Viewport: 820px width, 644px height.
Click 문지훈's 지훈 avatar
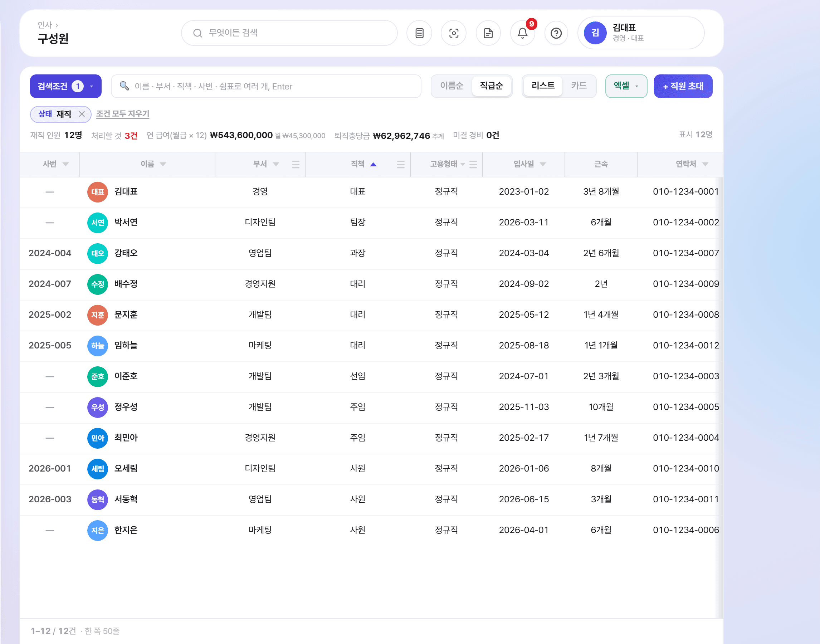[98, 315]
